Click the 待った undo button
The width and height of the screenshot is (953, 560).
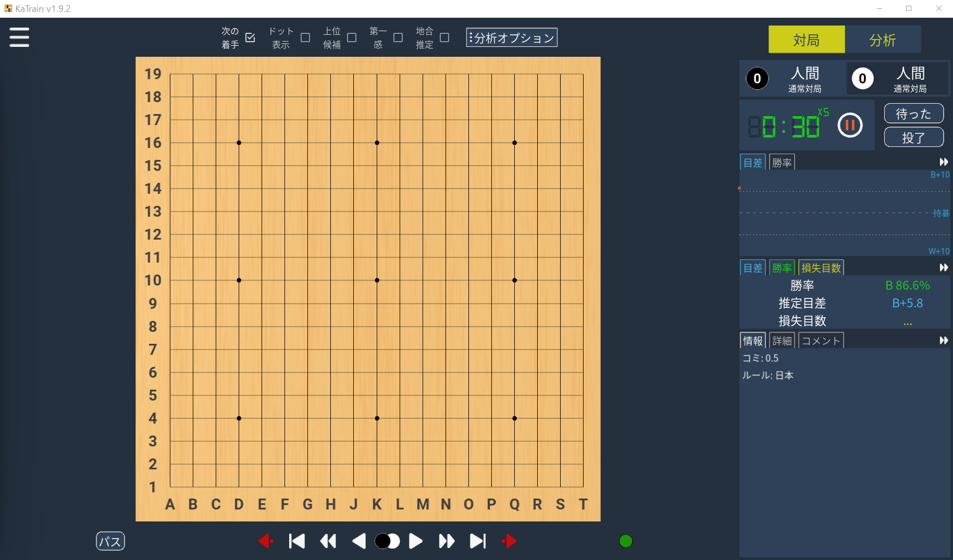[913, 114]
